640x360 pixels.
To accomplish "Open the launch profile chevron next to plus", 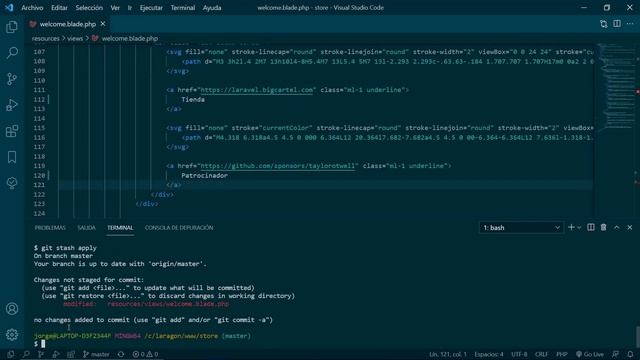I will [x=579, y=228].
